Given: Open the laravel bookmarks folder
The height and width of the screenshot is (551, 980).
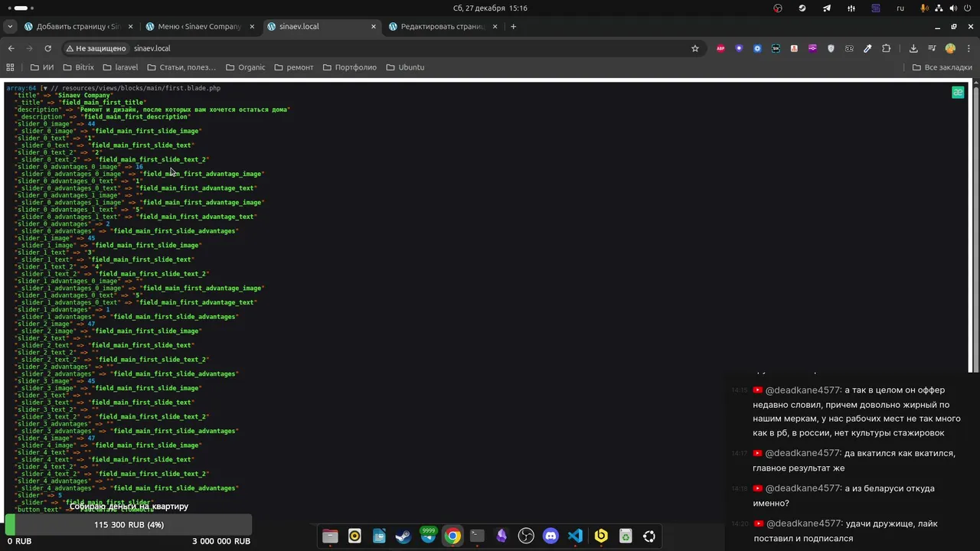Looking at the screenshot, I should click(x=120, y=67).
